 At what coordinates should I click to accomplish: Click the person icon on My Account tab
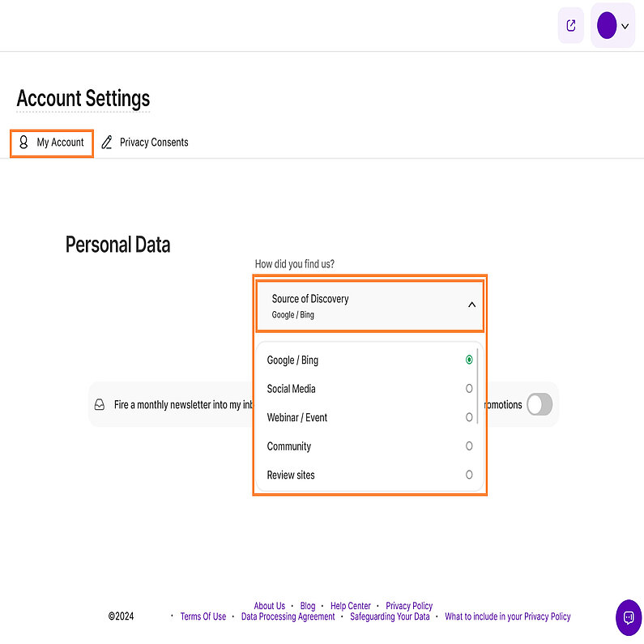[x=23, y=143]
